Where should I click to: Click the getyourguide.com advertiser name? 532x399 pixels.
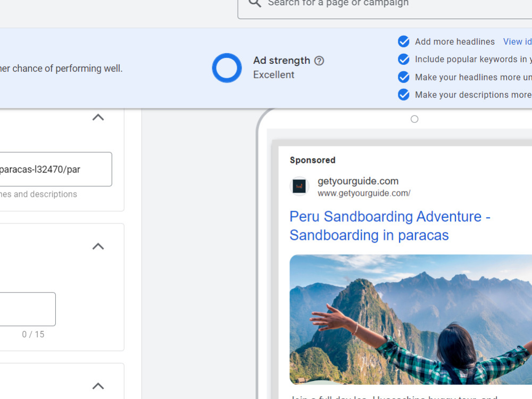click(x=358, y=181)
